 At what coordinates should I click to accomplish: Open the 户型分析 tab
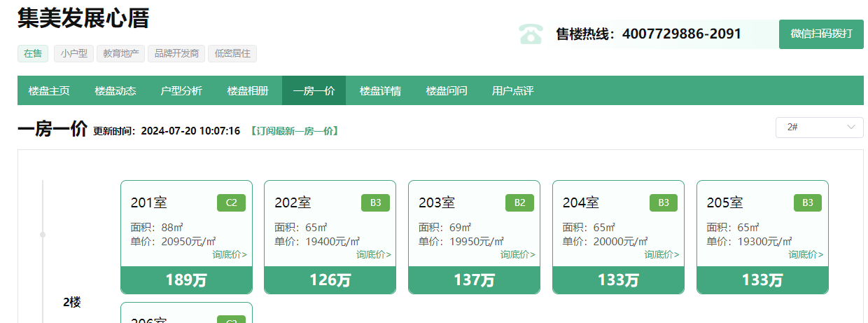[181, 91]
